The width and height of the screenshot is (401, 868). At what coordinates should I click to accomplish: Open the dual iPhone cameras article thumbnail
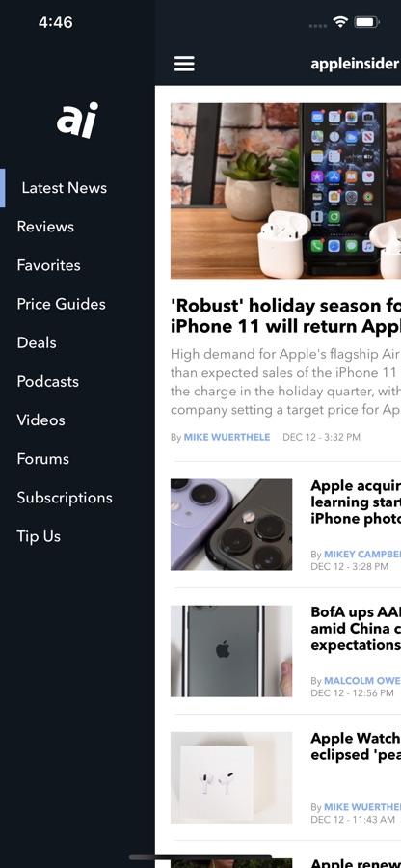tap(231, 525)
